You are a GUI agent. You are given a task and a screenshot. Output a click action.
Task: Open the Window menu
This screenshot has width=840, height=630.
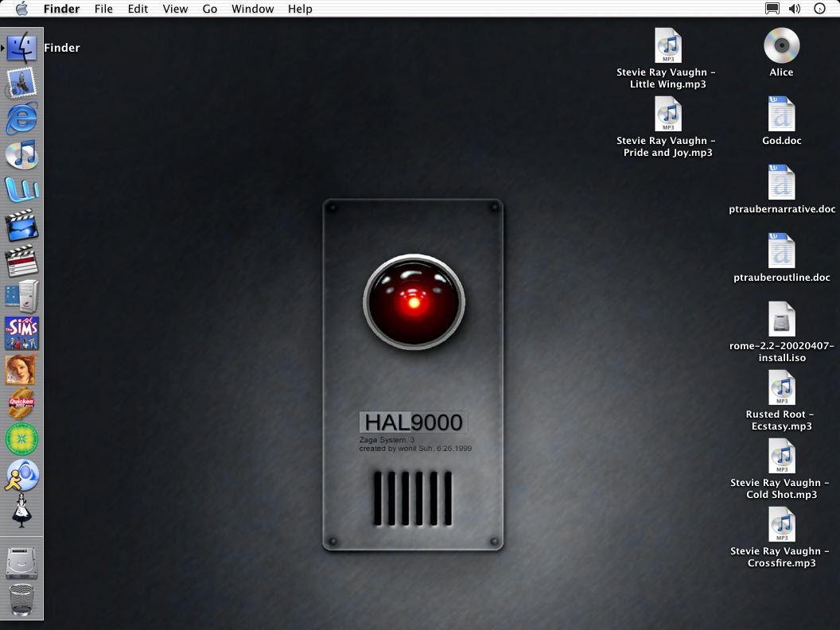pos(252,9)
